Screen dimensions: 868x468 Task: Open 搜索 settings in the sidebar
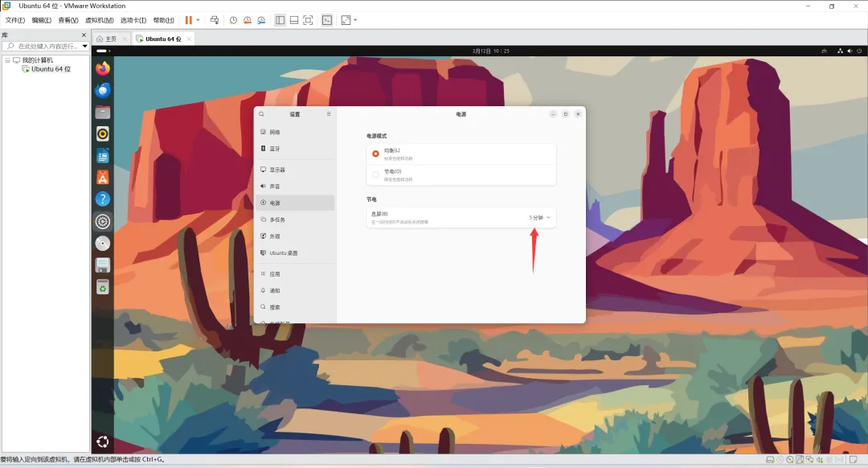click(x=295, y=307)
